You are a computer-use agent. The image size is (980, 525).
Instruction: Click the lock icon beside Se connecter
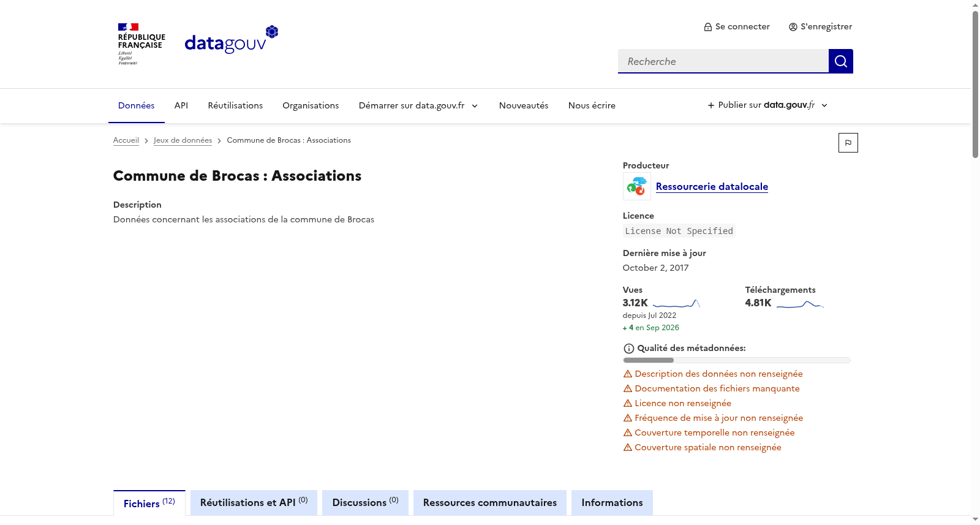(x=708, y=27)
